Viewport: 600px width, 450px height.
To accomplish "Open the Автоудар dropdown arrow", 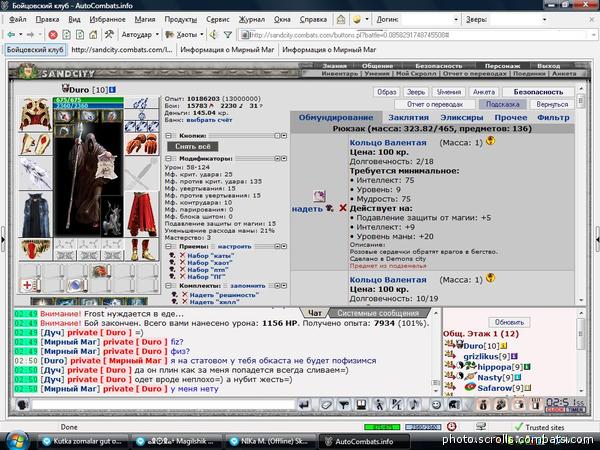I will point(157,34).
